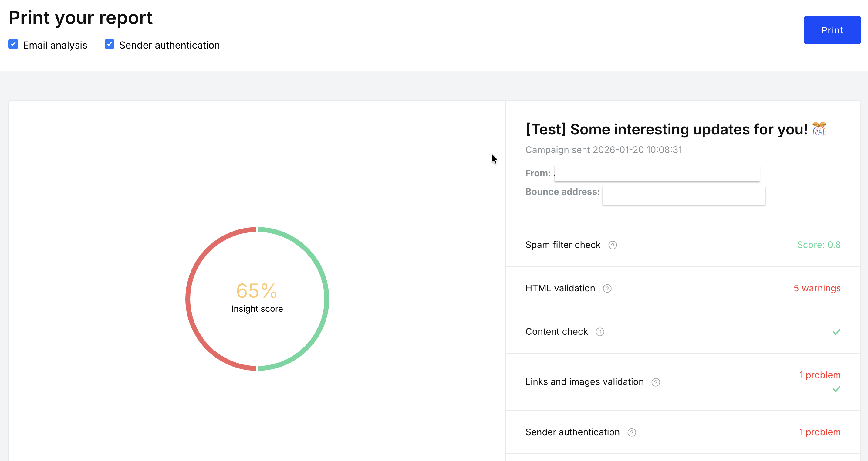Click Links and images validation help icon
This screenshot has width=868, height=461.
click(x=655, y=382)
